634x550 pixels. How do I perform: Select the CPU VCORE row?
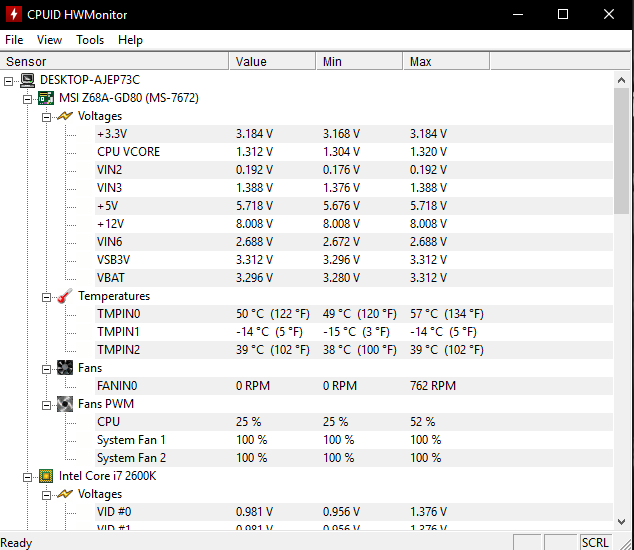(354, 152)
